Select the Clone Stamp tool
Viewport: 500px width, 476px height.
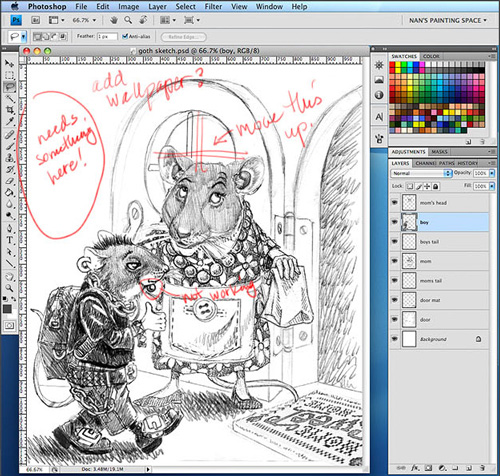pyautogui.click(x=10, y=158)
